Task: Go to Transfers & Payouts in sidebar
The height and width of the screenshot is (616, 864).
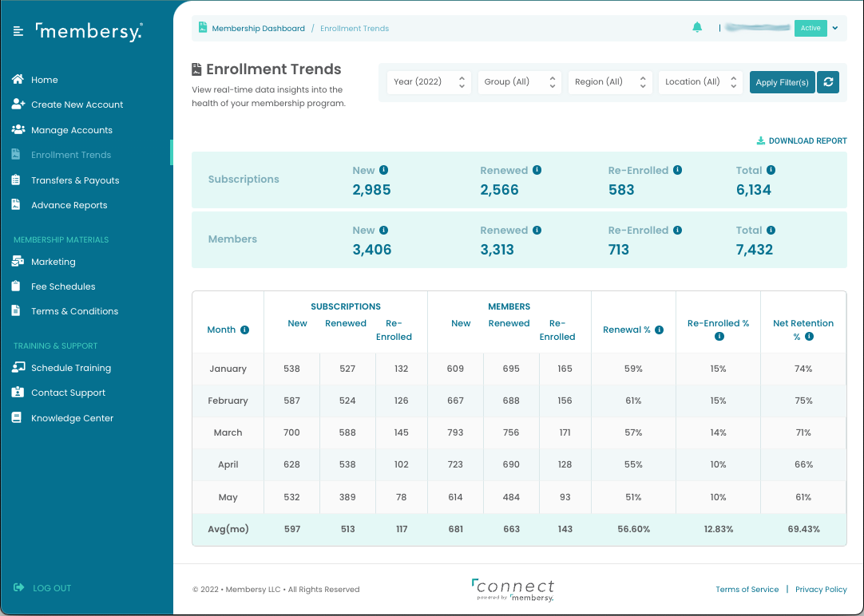Action: coord(75,180)
